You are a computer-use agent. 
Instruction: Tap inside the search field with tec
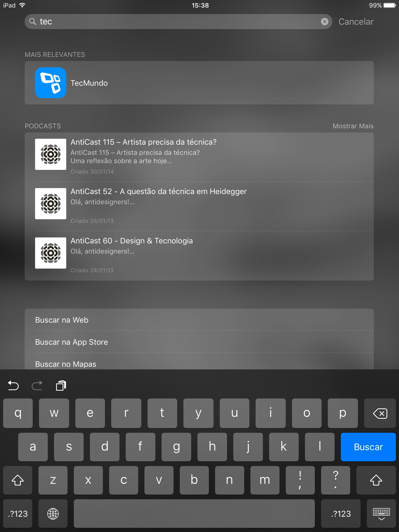pos(178,22)
